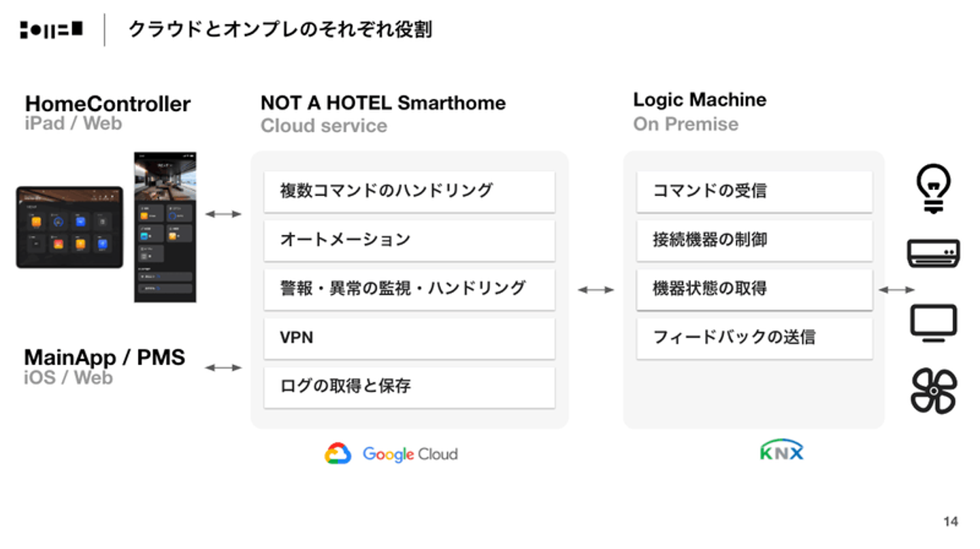Click the TV monitor icon
980x549 pixels.
pos(933,322)
